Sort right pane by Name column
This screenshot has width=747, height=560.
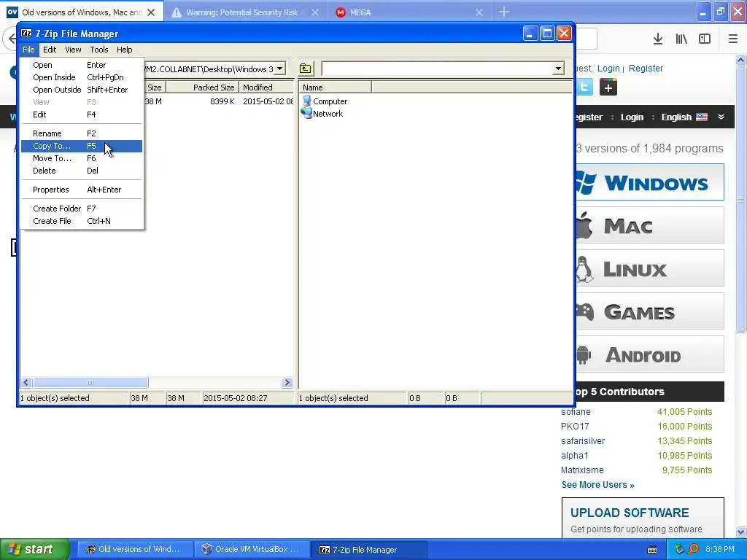coord(335,87)
